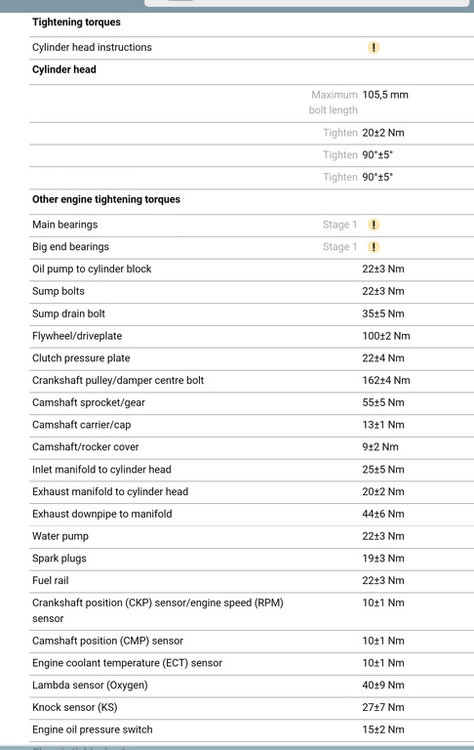Select the Camshaft sprocket/gear row
The width and height of the screenshot is (474, 750).
pos(252,403)
